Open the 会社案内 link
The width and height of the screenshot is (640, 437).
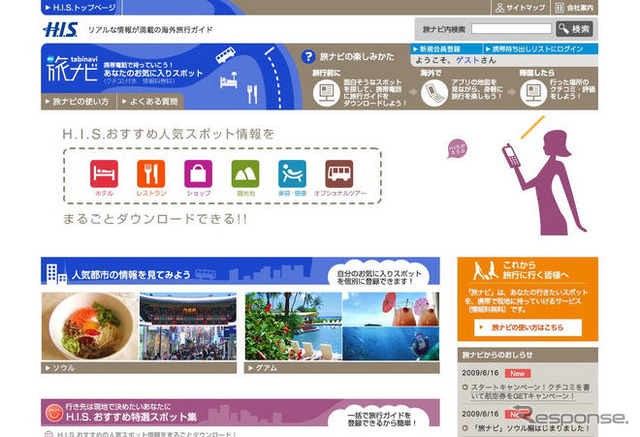574,7
